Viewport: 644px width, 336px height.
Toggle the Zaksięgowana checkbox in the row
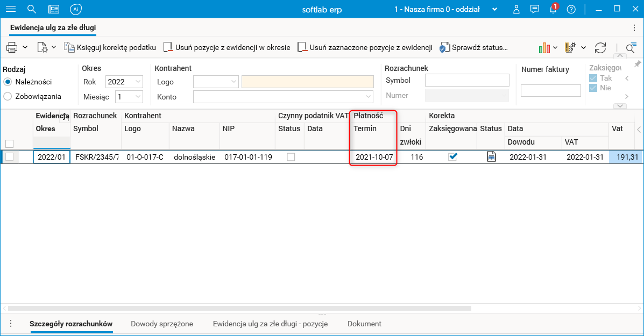(452, 157)
